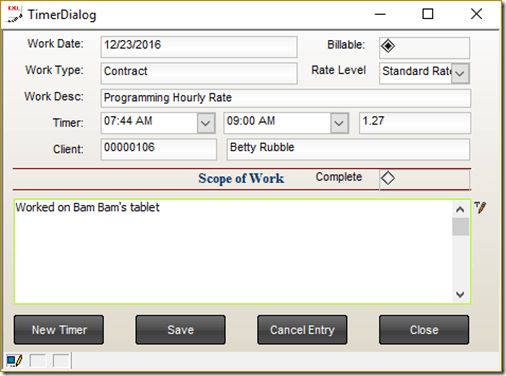Click the Work Type field showing Contract

[x=199, y=73]
